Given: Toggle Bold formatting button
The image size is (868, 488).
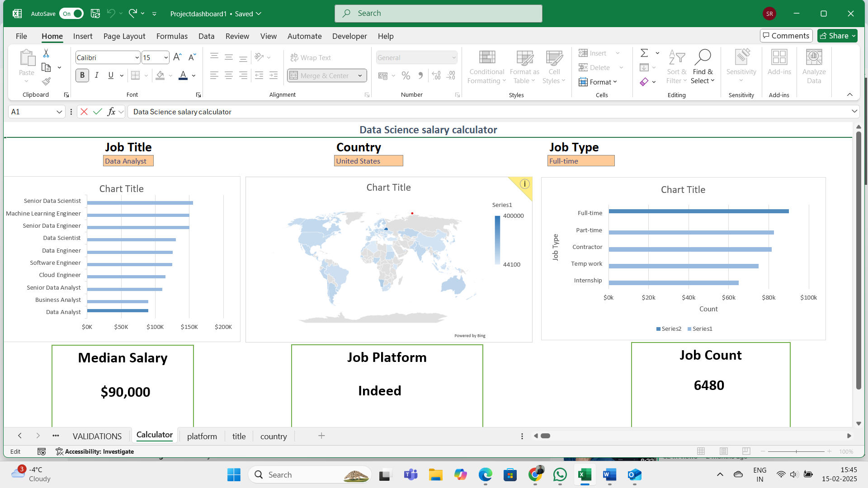Looking at the screenshot, I should [82, 75].
